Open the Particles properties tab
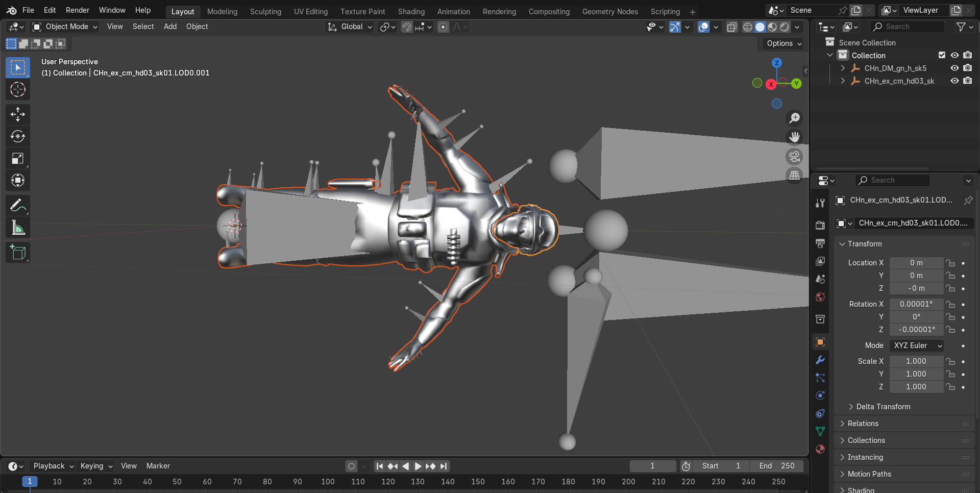Viewport: 980px width, 493px height. tap(820, 378)
